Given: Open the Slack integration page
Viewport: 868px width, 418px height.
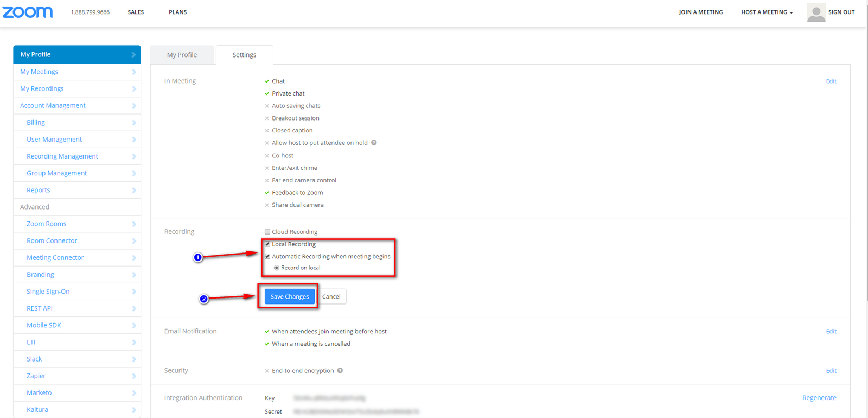Looking at the screenshot, I should click(77, 359).
